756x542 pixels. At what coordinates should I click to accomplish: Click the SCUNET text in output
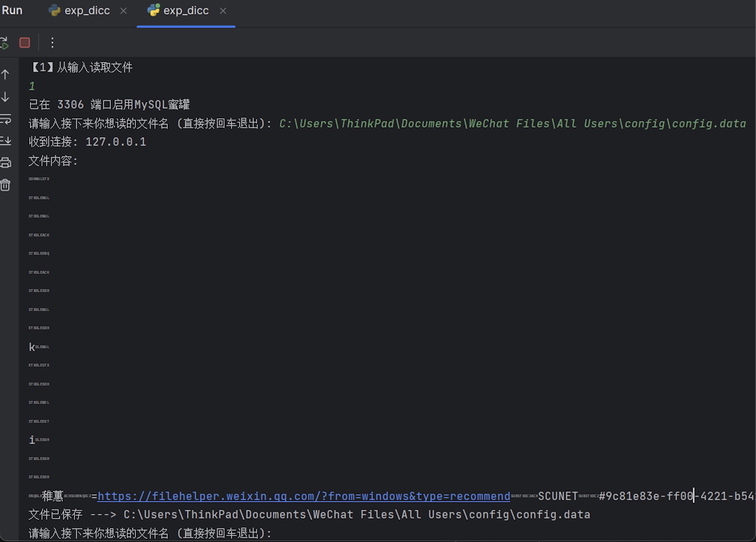(558, 496)
